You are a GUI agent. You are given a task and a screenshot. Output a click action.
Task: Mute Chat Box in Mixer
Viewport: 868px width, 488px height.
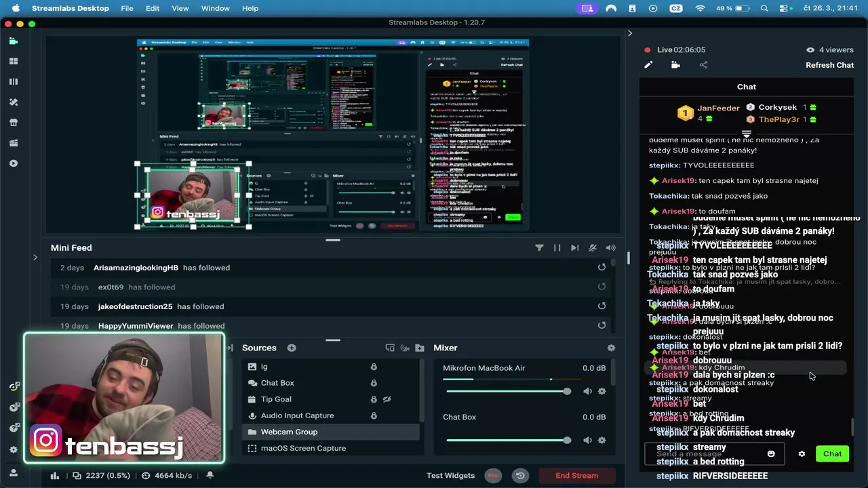(587, 440)
